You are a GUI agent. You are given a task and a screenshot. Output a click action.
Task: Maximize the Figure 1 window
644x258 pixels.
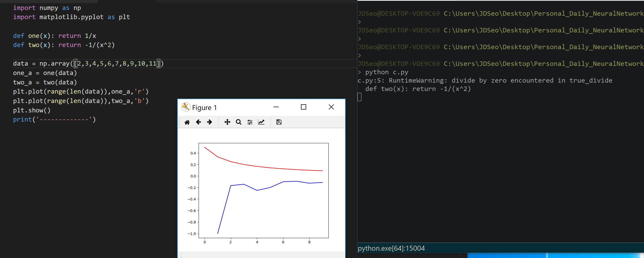304,107
